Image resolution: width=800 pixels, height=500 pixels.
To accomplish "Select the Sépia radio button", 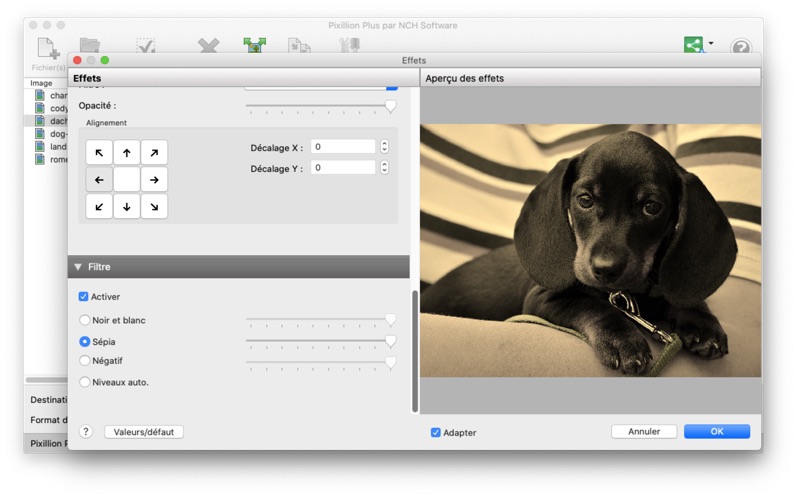I will (x=85, y=341).
